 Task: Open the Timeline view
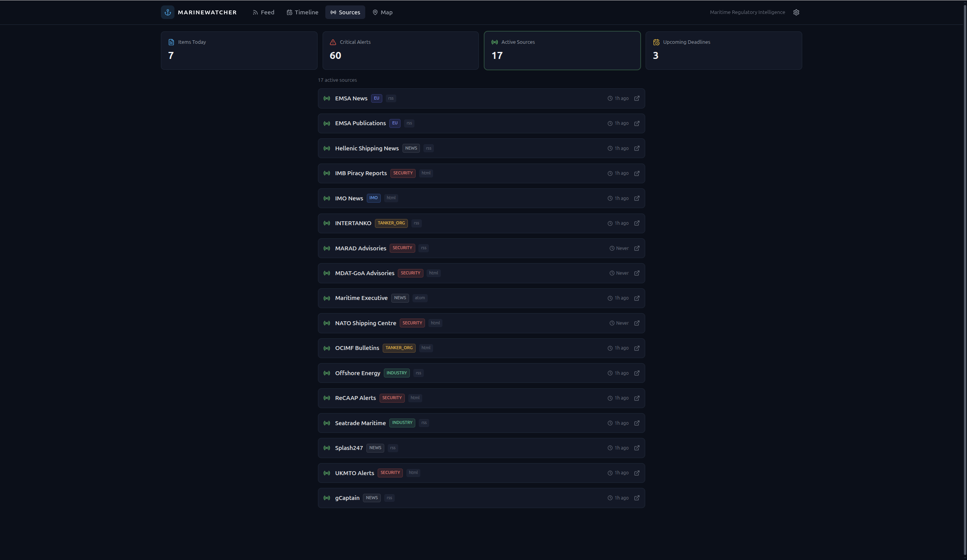(x=302, y=12)
